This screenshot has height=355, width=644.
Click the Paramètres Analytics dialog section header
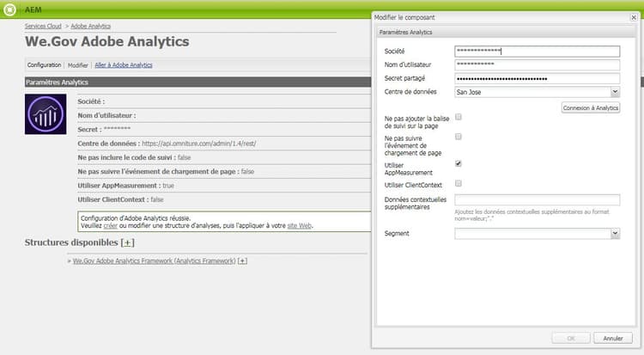point(506,32)
